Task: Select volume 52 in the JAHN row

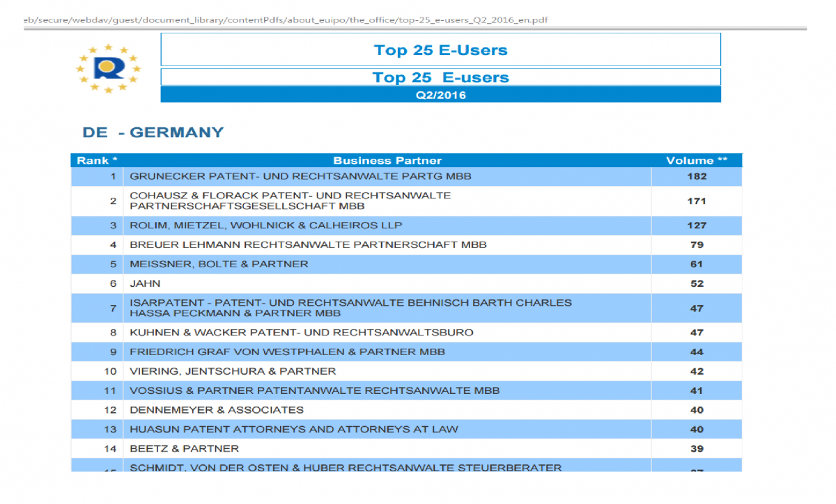Action: tap(697, 283)
